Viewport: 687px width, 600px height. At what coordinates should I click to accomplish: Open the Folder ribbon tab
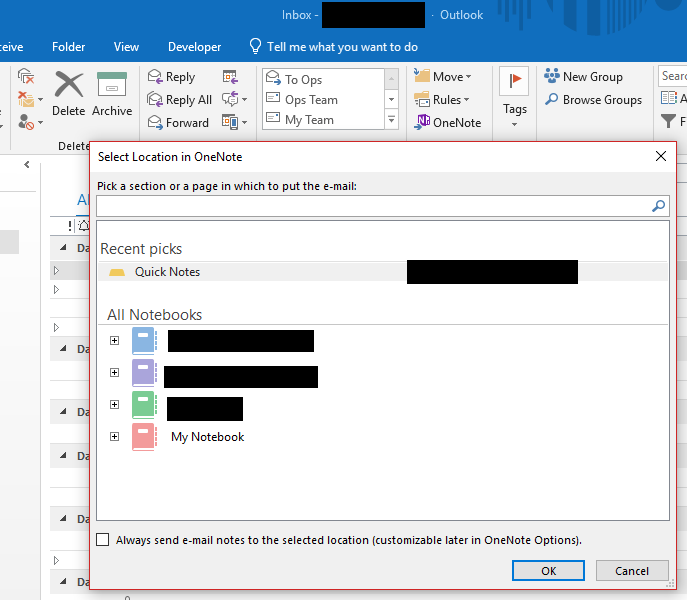(68, 47)
